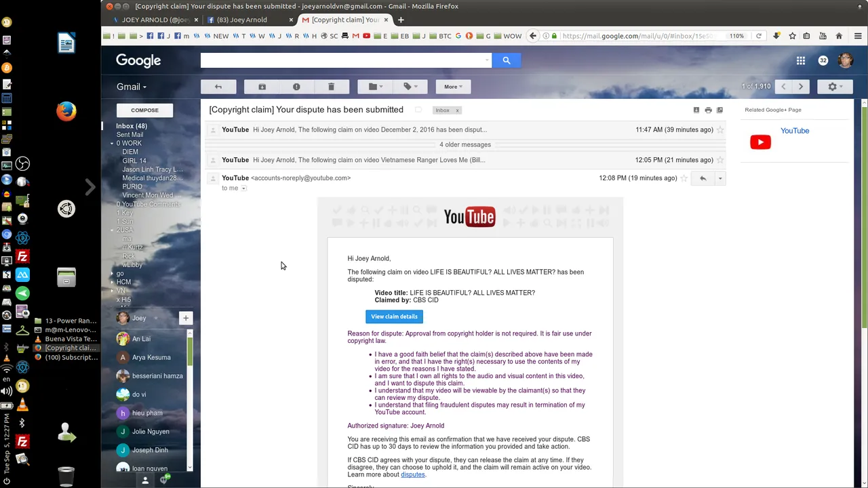Open the Labels dropdown
The image size is (868, 488).
pos(410,87)
